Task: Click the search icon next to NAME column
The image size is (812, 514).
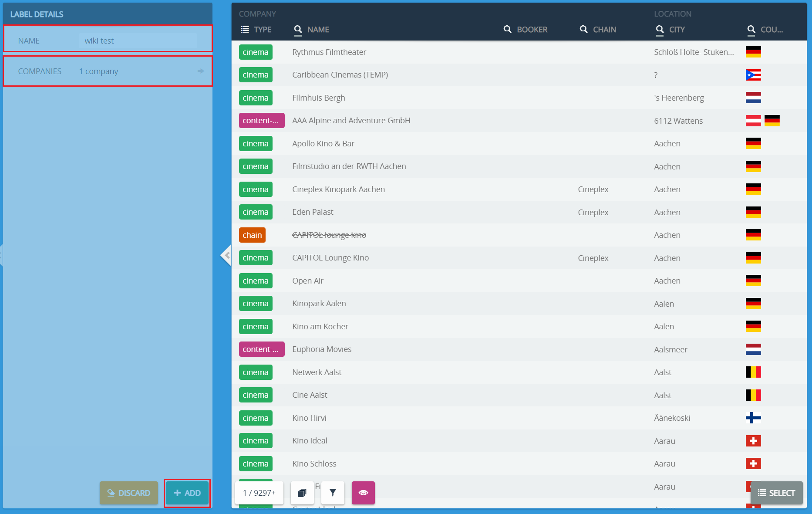Action: pyautogui.click(x=298, y=30)
